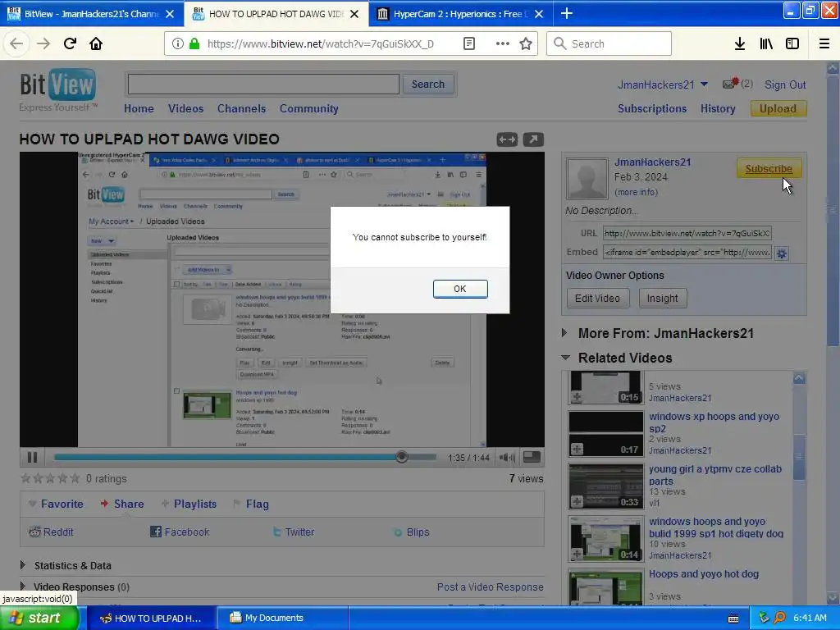Open the young girl a ytpmv cze collab thumbnail
Viewport: 840px width, 630px height.
[606, 486]
